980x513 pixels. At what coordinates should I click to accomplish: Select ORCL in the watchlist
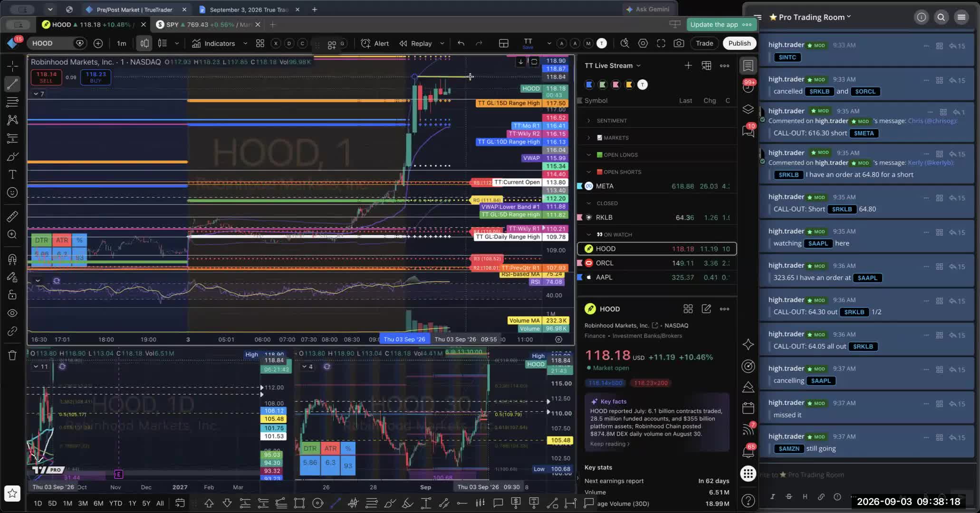(657, 263)
